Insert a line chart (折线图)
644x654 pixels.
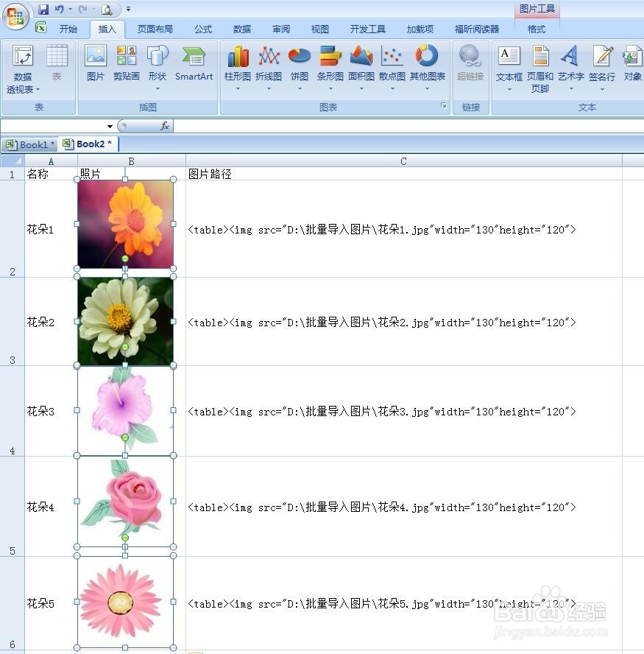[269, 63]
